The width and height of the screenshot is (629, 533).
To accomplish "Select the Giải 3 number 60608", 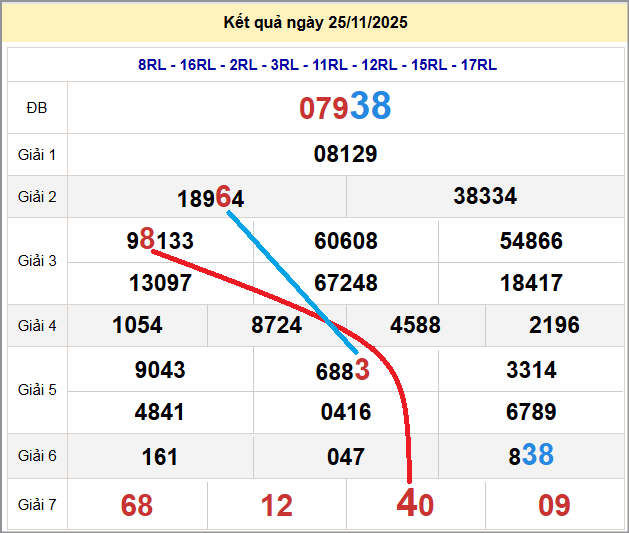I will 346,241.
